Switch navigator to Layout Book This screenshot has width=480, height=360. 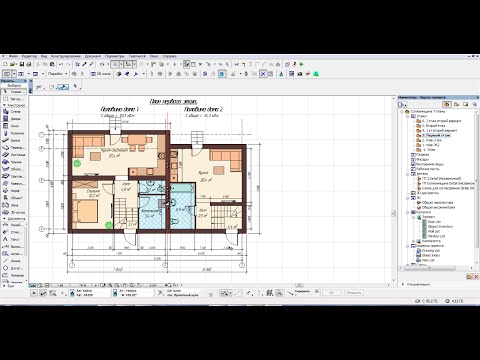[x=466, y=104]
